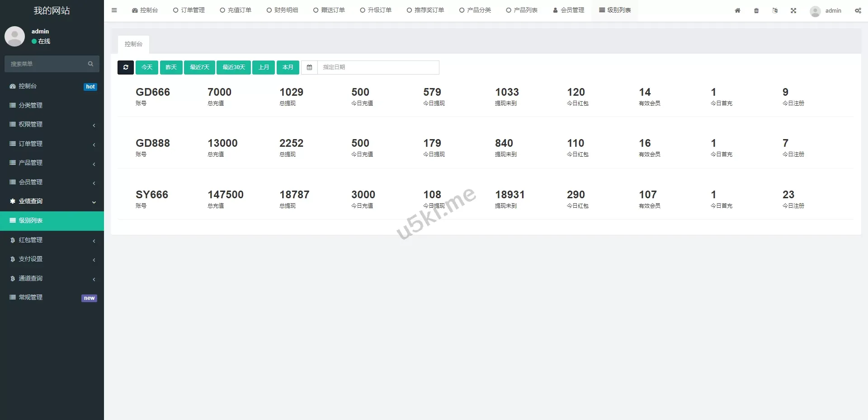
Task: Select 级别列表 in the sidebar
Action: tap(52, 220)
